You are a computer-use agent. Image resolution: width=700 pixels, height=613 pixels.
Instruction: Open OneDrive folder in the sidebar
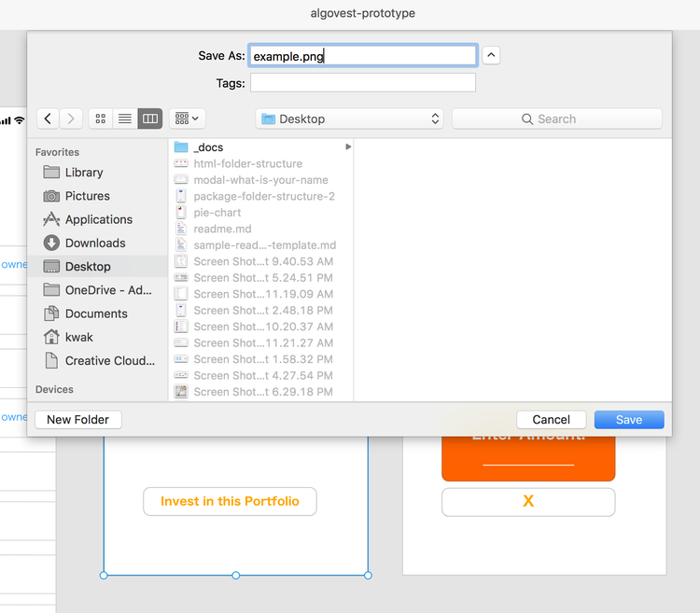coord(97,290)
